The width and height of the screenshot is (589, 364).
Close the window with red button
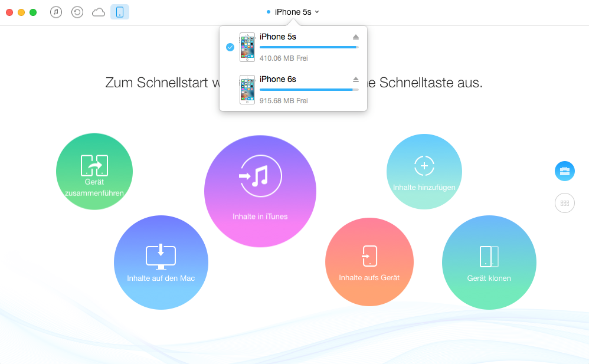click(9, 12)
